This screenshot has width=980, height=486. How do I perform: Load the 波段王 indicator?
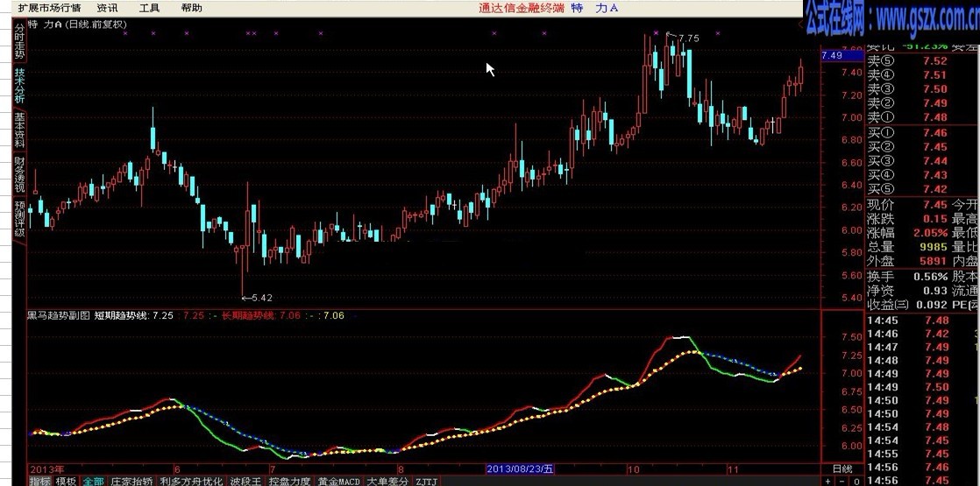(245, 481)
